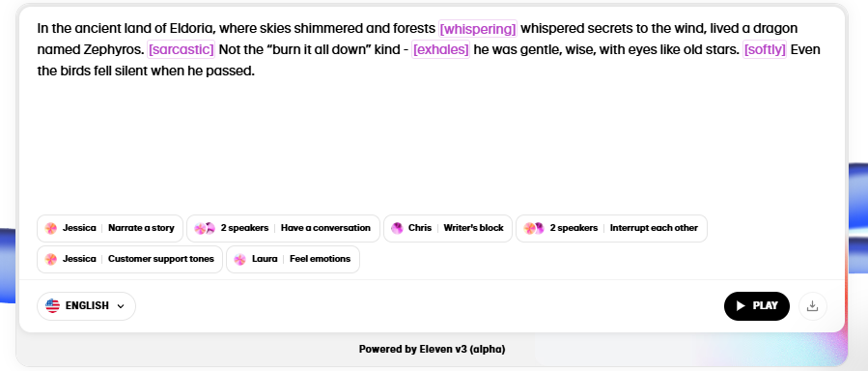
Task: Click the [sarcastic] audio tag
Action: [x=181, y=50]
